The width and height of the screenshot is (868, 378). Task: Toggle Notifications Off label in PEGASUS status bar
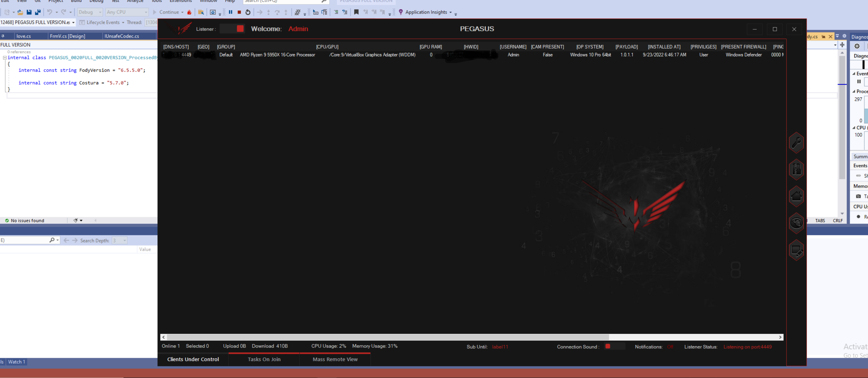[670, 347]
